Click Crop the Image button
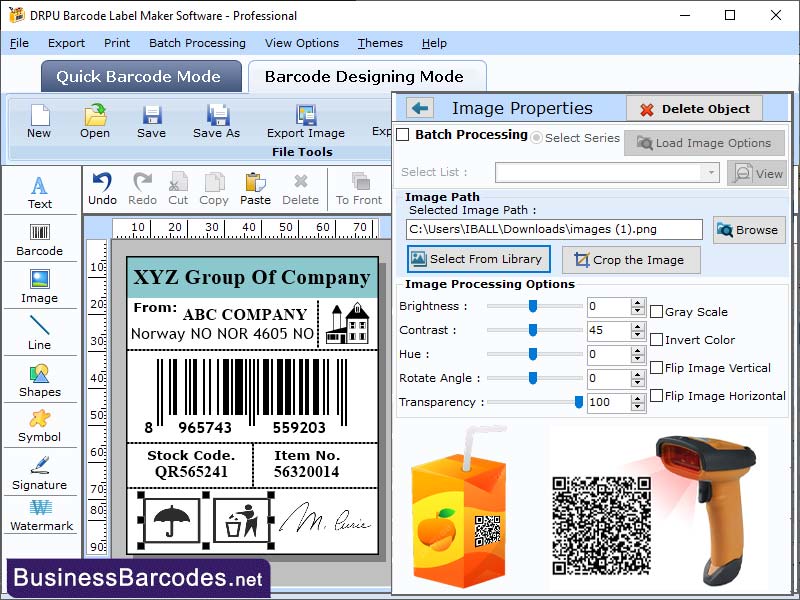 [631, 260]
